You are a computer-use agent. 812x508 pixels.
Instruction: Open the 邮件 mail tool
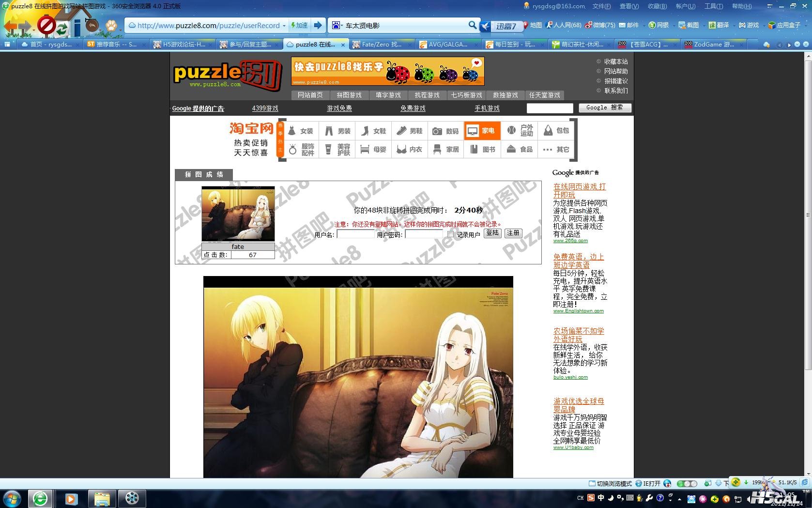pos(628,25)
